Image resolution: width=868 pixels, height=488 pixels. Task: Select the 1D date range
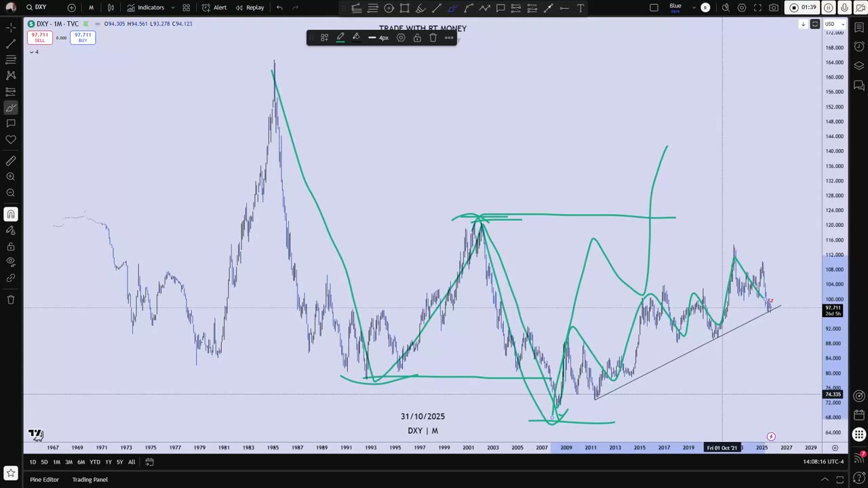[x=33, y=462]
